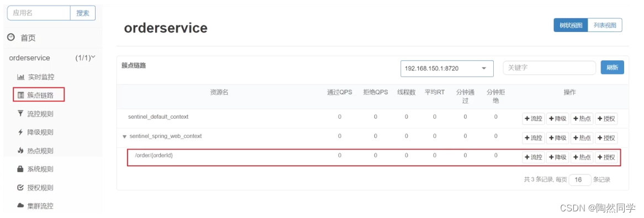
Task: Click the sentinel_default_context resource name
Action: [158, 117]
